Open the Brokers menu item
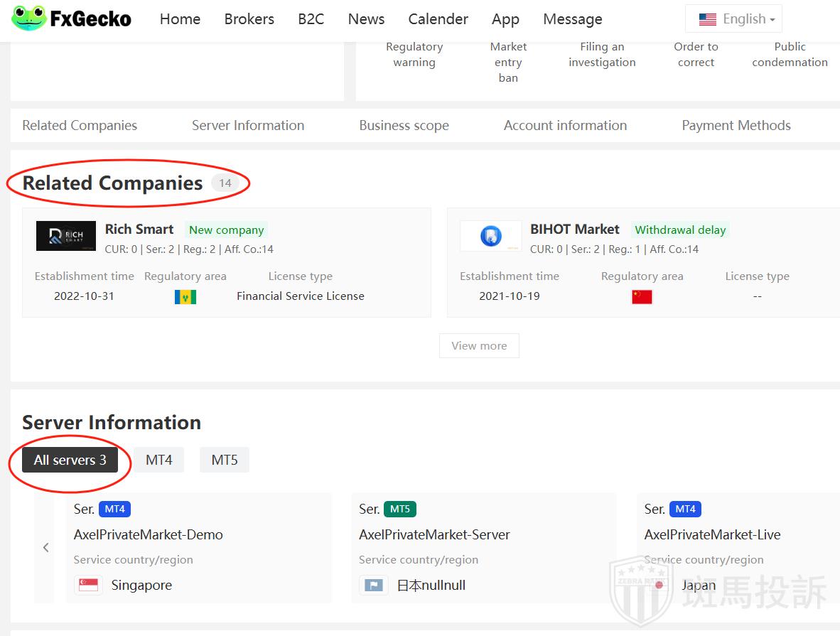The width and height of the screenshot is (840, 636). click(249, 19)
